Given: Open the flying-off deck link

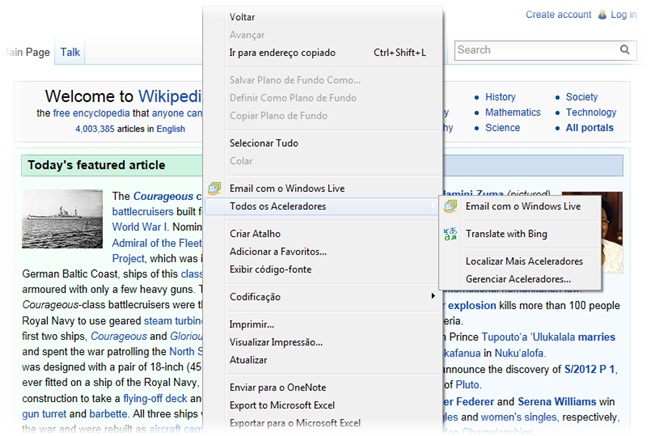Looking at the screenshot, I should (155, 398).
